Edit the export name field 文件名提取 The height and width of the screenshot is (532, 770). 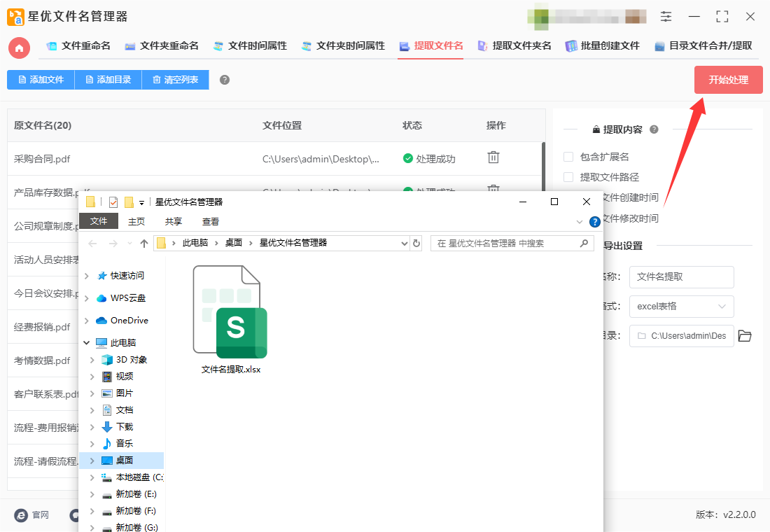682,277
